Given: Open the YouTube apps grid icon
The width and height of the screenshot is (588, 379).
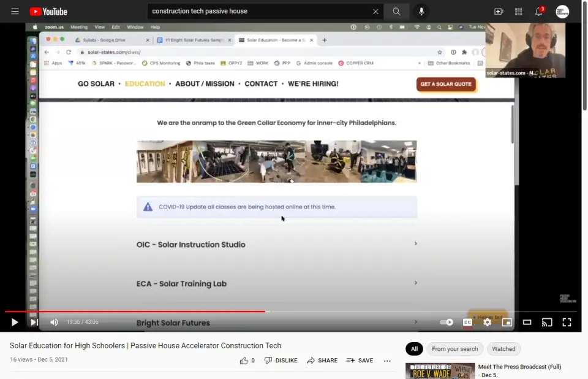Looking at the screenshot, I should (x=519, y=12).
